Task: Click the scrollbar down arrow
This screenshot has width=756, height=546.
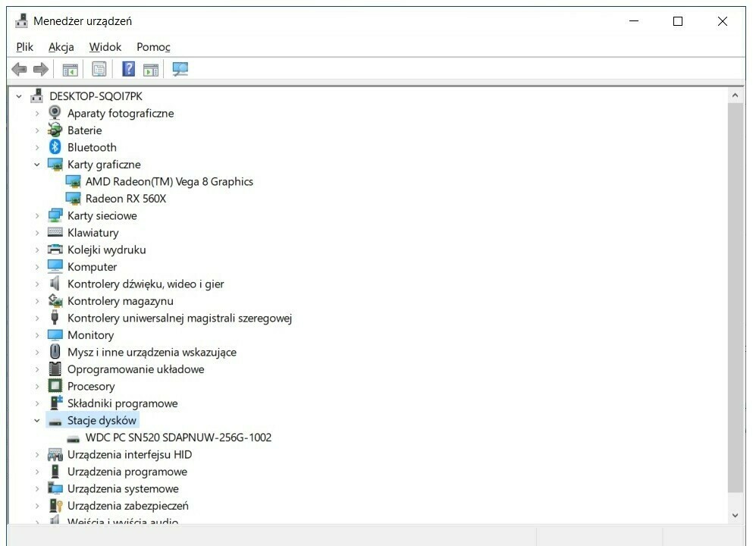Action: point(734,515)
